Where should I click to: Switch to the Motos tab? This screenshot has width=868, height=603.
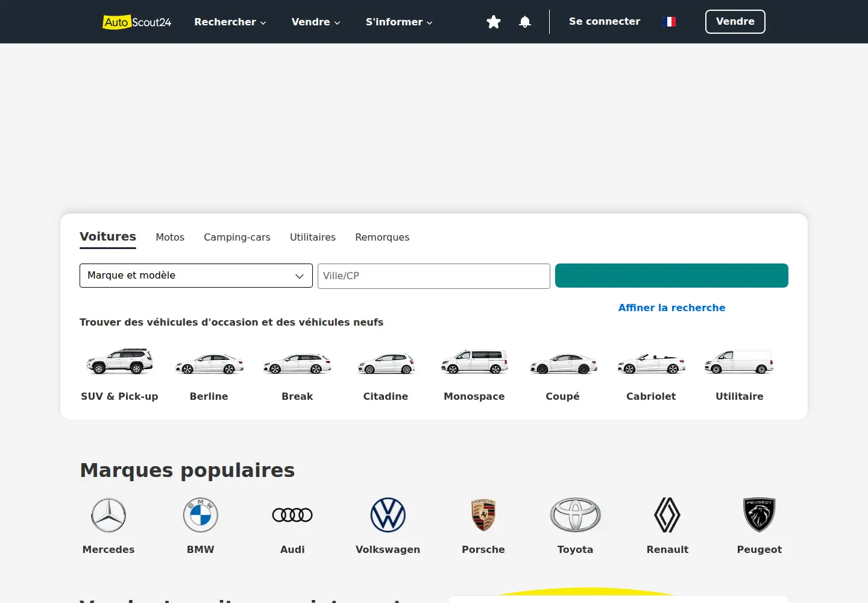click(170, 237)
